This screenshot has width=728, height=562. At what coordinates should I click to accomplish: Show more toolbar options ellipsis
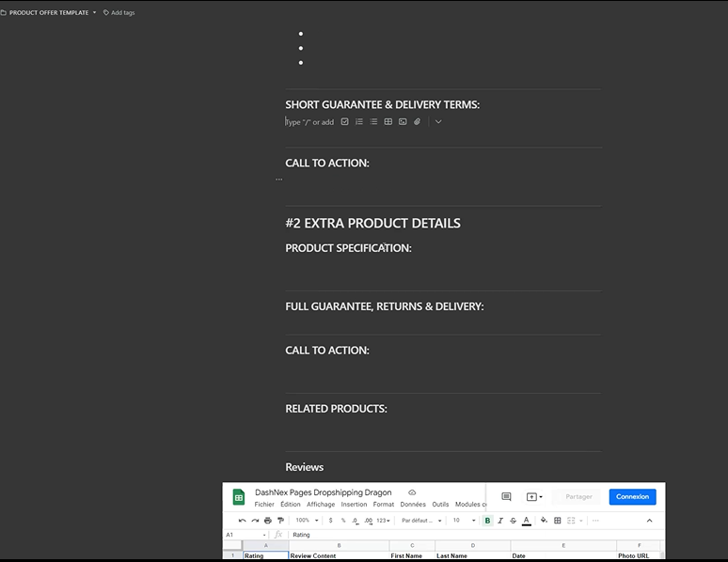[x=595, y=521]
